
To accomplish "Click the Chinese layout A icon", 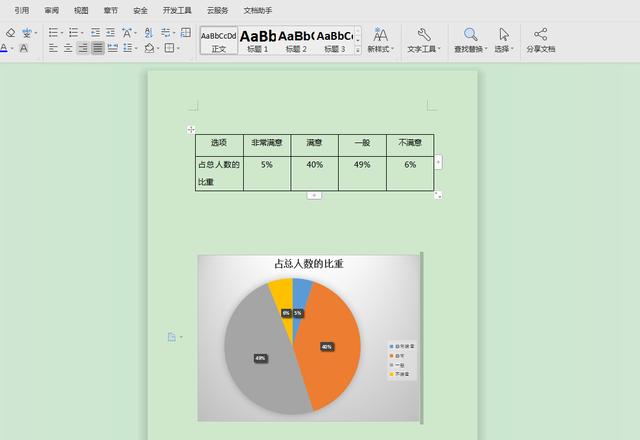I will coord(127,32).
